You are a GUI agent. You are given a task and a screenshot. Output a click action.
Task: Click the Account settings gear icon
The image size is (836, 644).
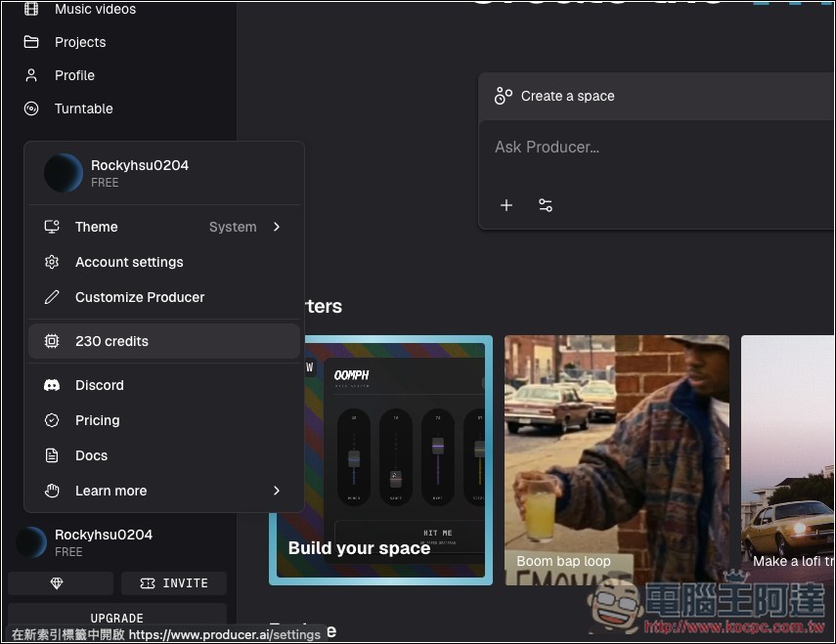click(52, 262)
